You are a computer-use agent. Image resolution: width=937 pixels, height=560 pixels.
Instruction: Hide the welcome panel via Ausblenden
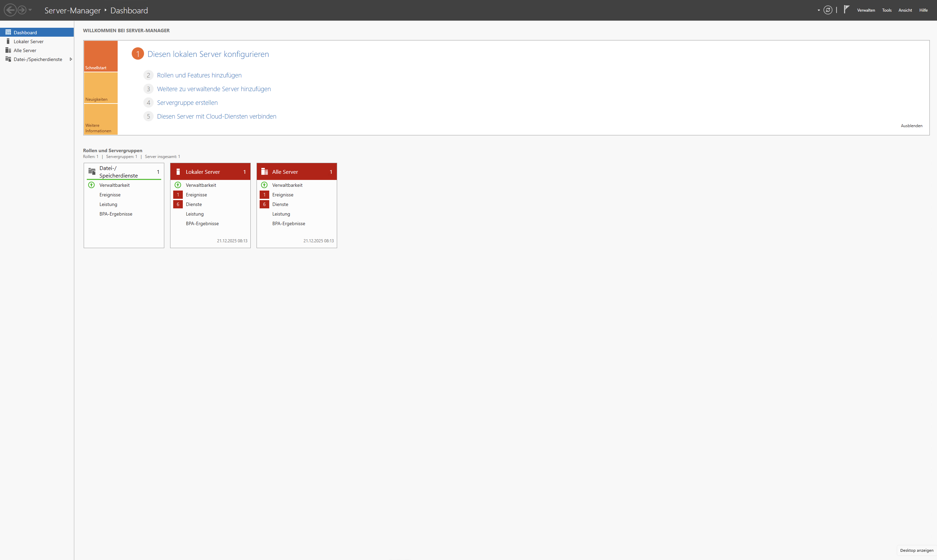coord(911,126)
